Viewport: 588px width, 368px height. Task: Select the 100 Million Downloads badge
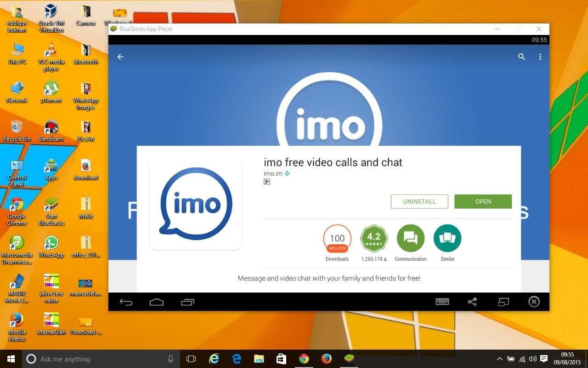pos(337,243)
